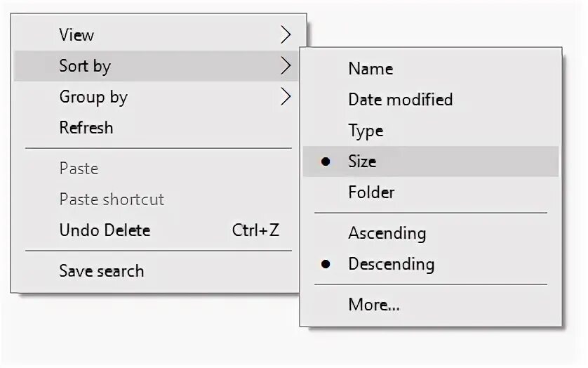
Task: Click the Ctrl+Z shortcut label
Action: coord(255,230)
